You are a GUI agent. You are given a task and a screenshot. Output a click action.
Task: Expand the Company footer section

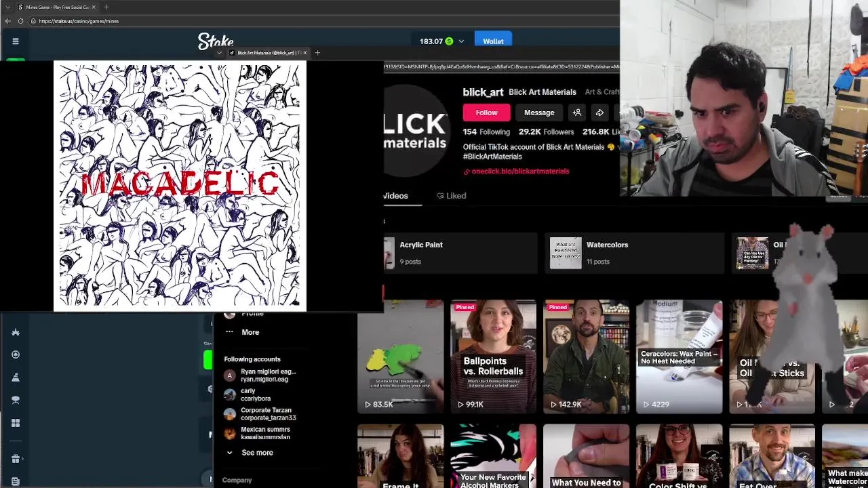(237, 480)
